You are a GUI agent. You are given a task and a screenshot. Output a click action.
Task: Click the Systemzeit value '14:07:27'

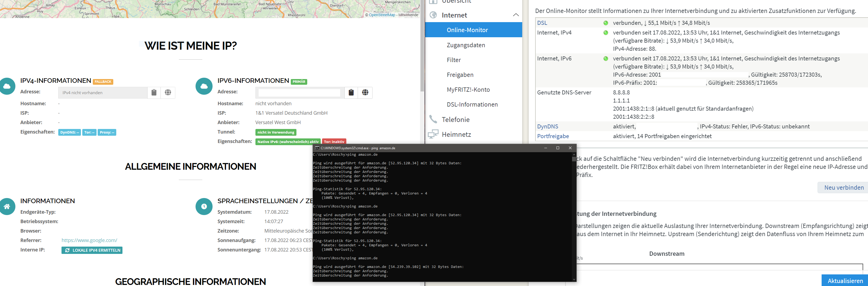pos(274,221)
